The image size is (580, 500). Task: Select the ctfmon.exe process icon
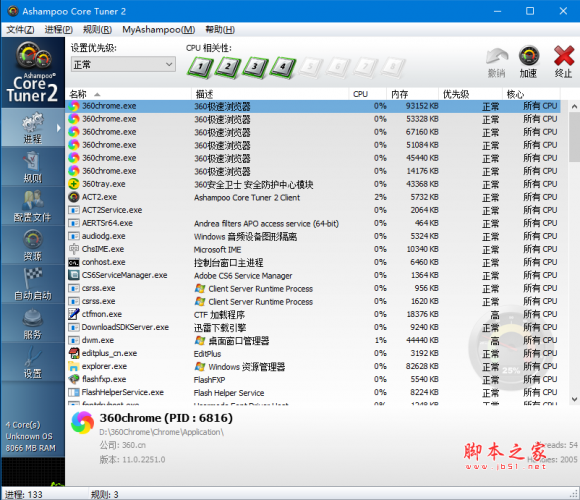[x=74, y=314]
